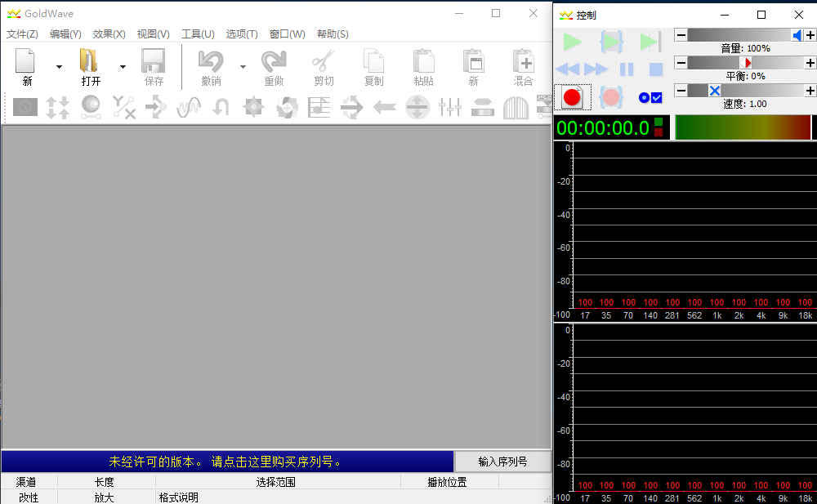The height and width of the screenshot is (504, 817).
Task: Increase balance with the plus button
Action: coord(810,63)
